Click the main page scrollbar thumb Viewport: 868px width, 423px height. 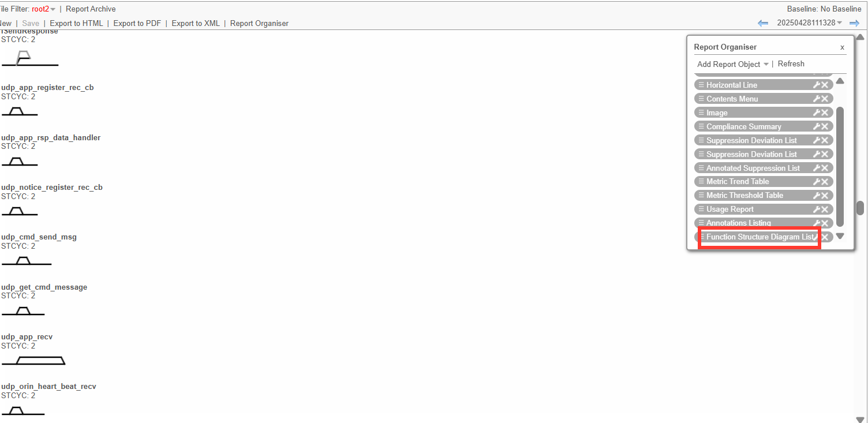(860, 208)
